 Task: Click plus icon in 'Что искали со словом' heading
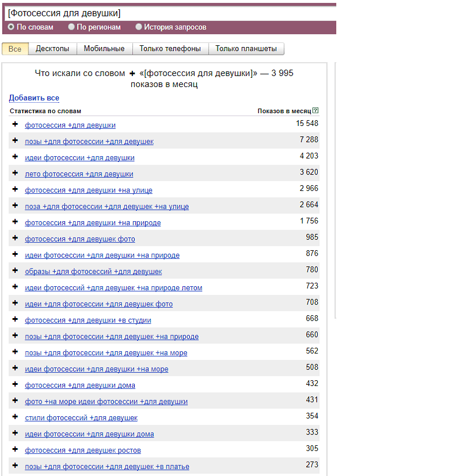pyautogui.click(x=132, y=74)
